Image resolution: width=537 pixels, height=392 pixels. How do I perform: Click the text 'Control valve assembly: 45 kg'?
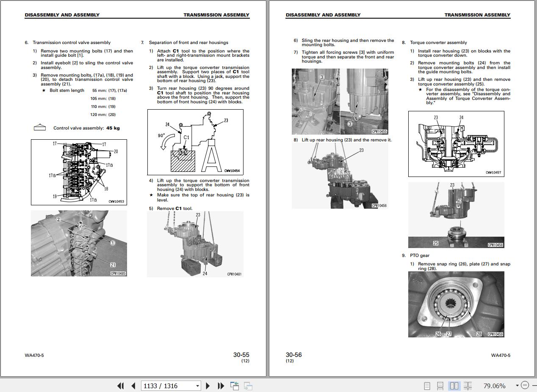(x=86, y=128)
